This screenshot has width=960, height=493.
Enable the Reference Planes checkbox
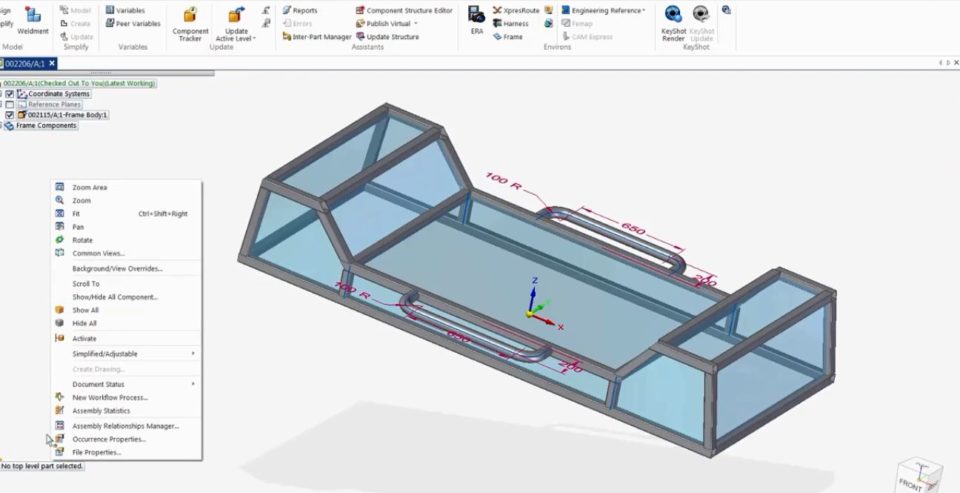point(10,104)
